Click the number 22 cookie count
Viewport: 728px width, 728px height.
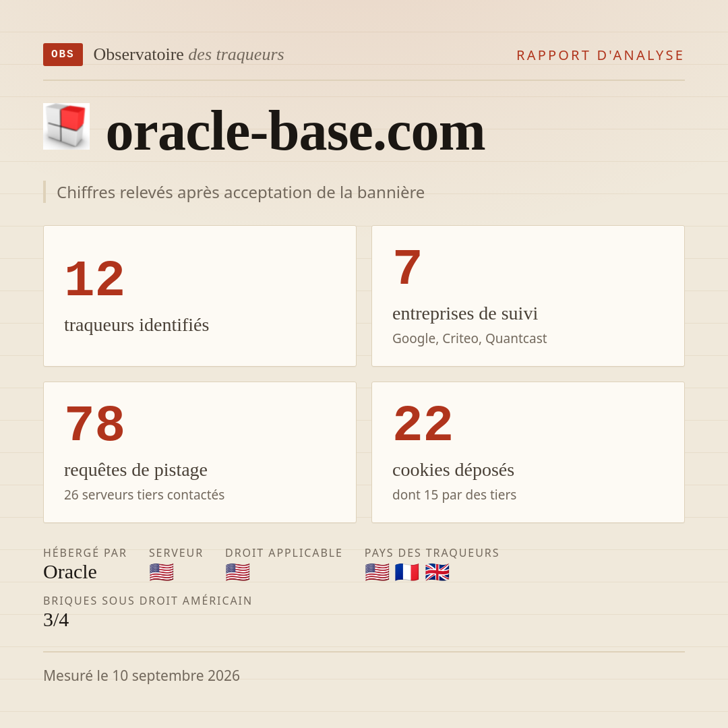[x=423, y=424]
